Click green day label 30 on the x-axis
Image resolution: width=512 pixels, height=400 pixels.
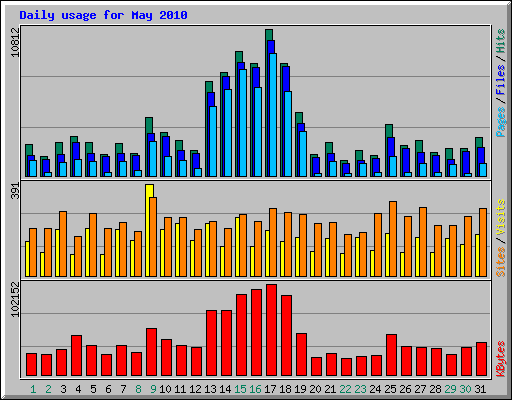coord(465,389)
